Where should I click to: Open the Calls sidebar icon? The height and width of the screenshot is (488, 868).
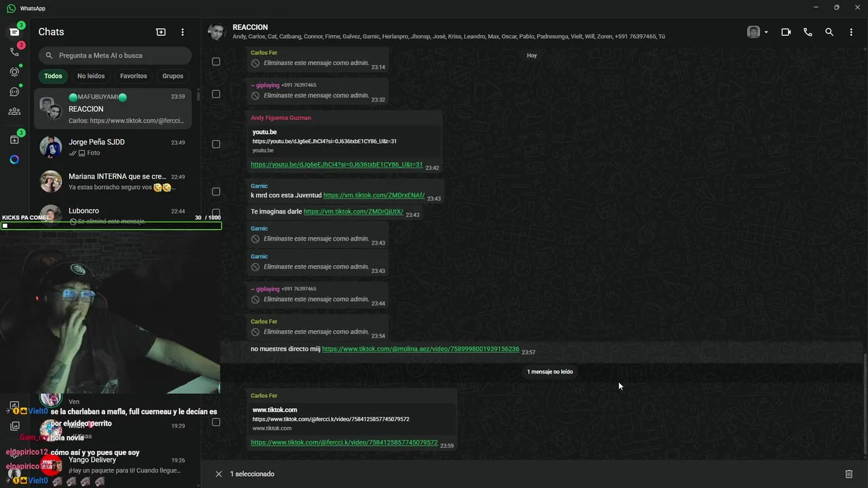pyautogui.click(x=14, y=52)
